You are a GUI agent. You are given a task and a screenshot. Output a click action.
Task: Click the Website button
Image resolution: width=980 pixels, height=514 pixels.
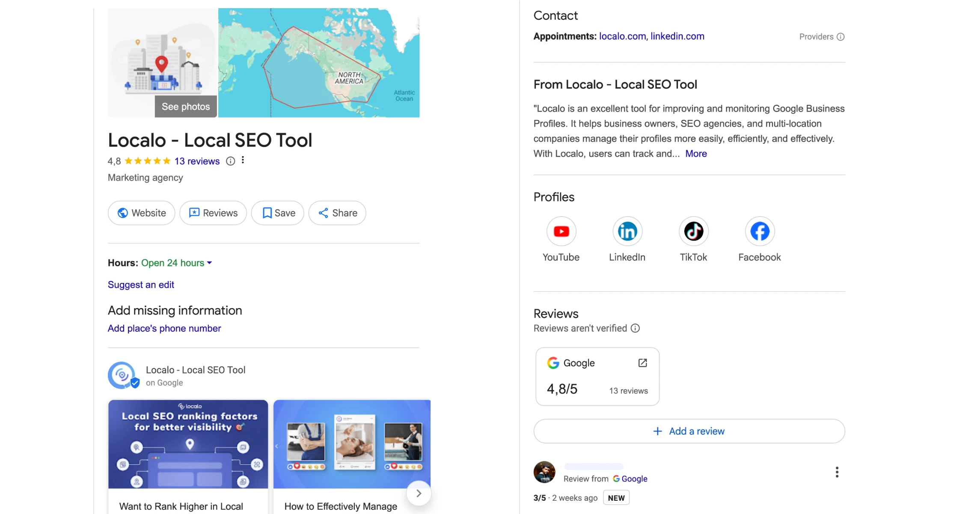141,213
